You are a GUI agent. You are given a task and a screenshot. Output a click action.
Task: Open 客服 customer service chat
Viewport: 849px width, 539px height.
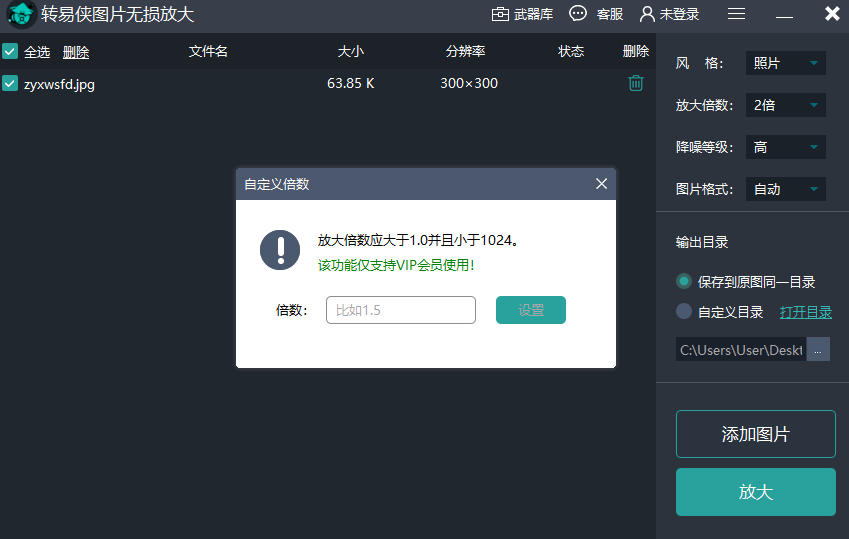[578, 14]
